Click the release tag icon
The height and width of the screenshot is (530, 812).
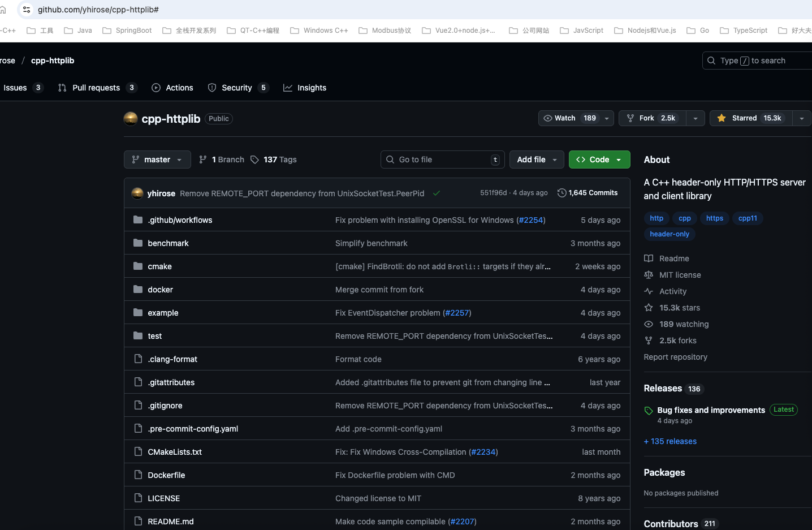(x=649, y=411)
